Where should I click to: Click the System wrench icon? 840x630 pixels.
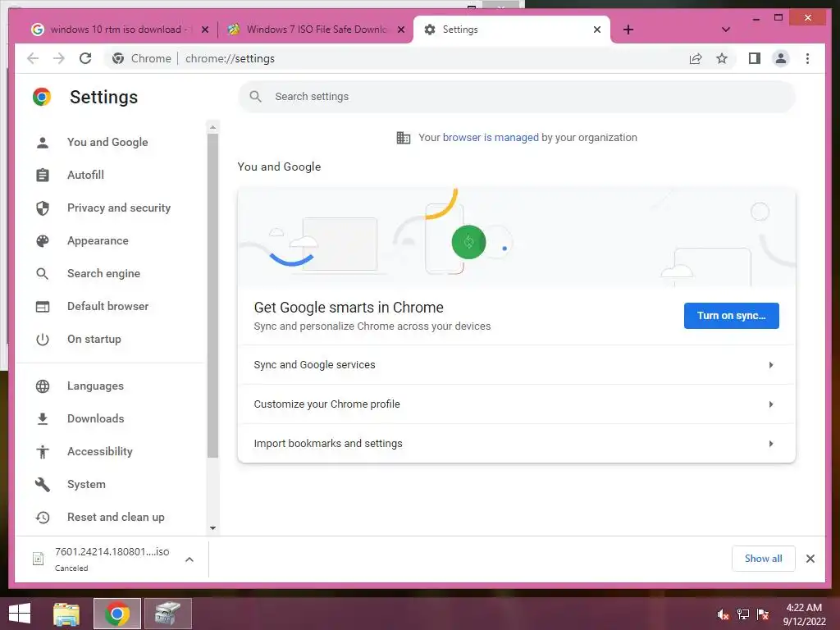tap(43, 485)
